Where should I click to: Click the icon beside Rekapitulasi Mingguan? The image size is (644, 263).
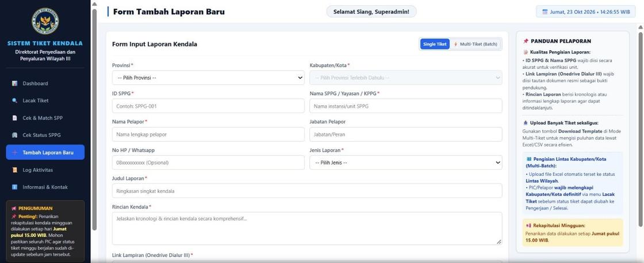[528, 226]
